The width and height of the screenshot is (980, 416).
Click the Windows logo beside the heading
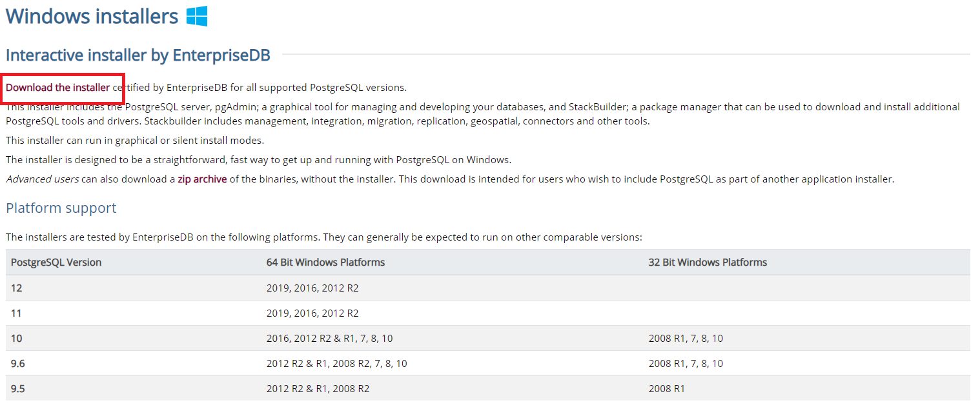click(x=197, y=16)
